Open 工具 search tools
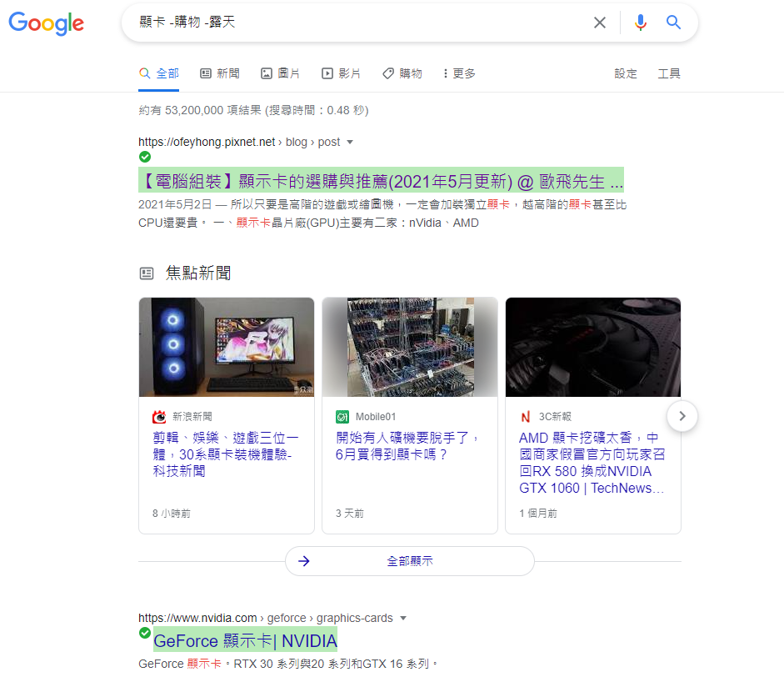The width and height of the screenshot is (784, 687). 669,73
